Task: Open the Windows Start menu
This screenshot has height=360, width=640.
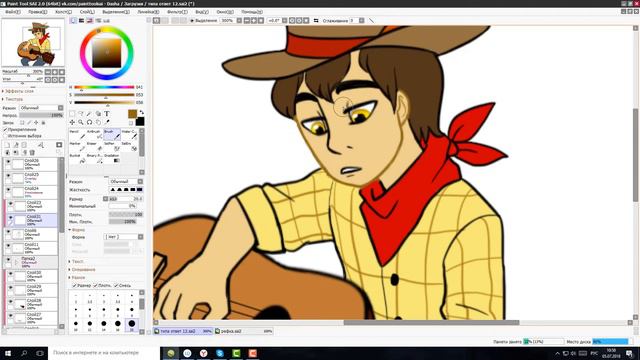Action: click(x=8, y=353)
